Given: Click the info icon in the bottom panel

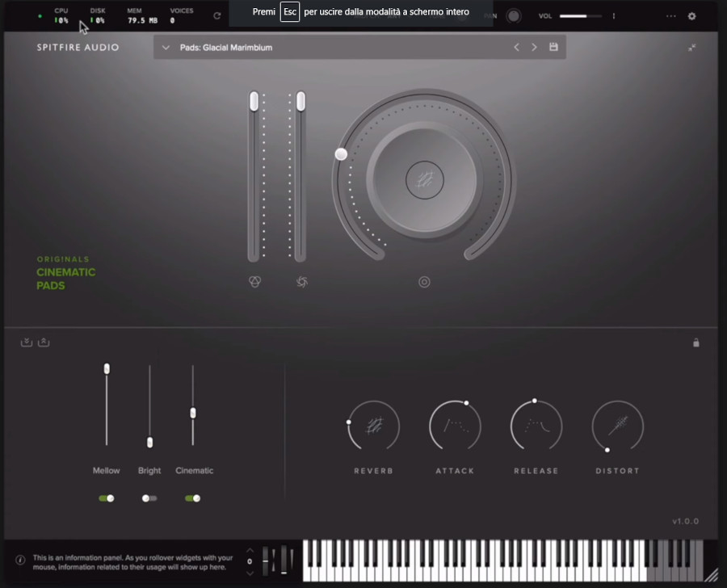Looking at the screenshot, I should pos(20,560).
